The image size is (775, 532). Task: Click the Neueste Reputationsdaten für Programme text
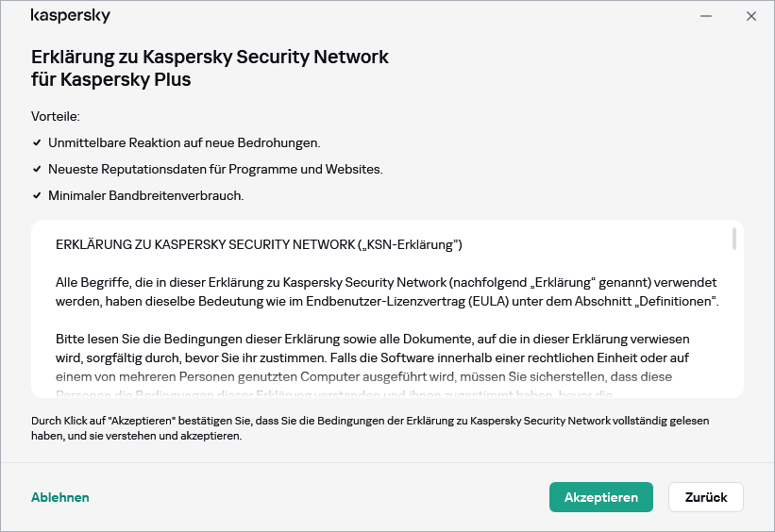click(x=215, y=170)
